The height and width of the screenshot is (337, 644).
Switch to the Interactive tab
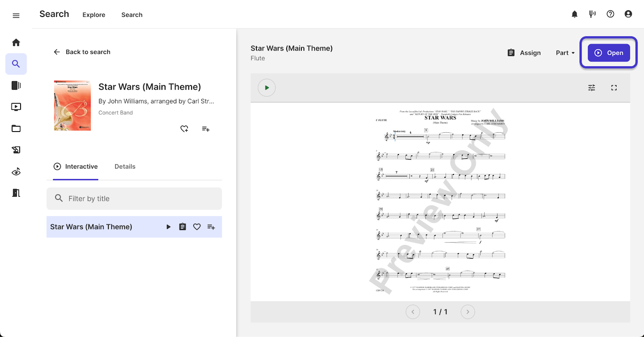[x=76, y=166]
